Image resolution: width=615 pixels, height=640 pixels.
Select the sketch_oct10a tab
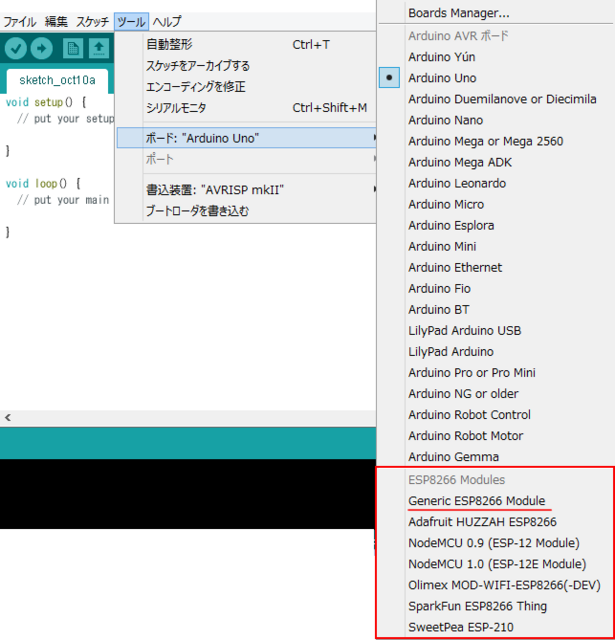[x=57, y=80]
